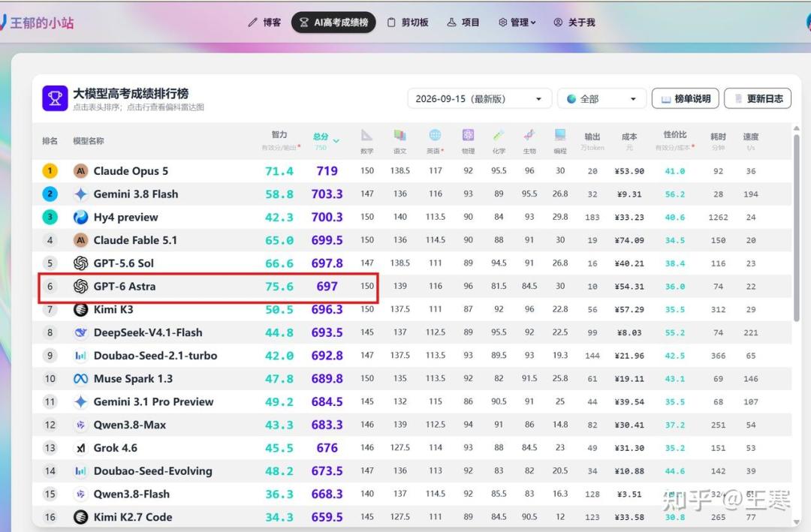Click the leaderboard vertical scrollbar thumb
The height and width of the screenshot is (532, 811).
point(797,227)
